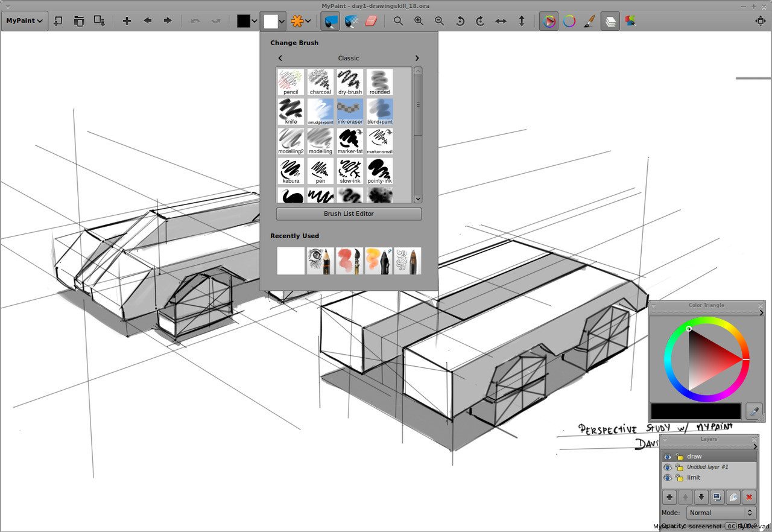Go to previous brush group before Classic
Image resolution: width=772 pixels, height=532 pixels.
coord(280,58)
